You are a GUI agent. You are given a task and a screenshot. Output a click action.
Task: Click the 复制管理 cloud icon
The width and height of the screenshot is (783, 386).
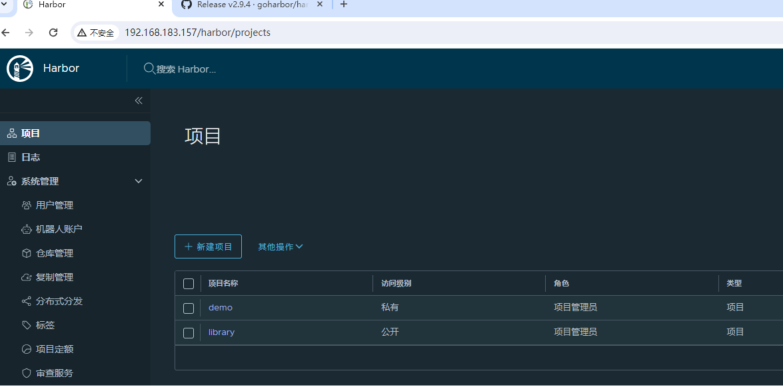tap(26, 277)
